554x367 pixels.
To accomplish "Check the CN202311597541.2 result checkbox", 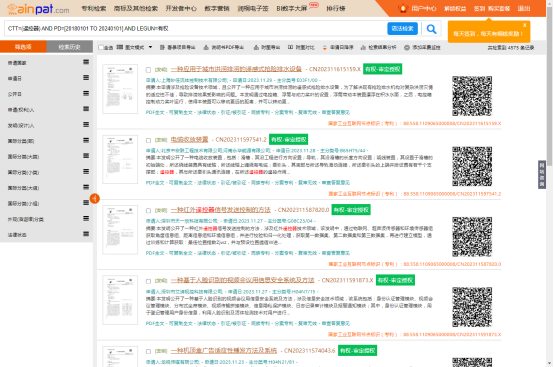I will [148, 140].
